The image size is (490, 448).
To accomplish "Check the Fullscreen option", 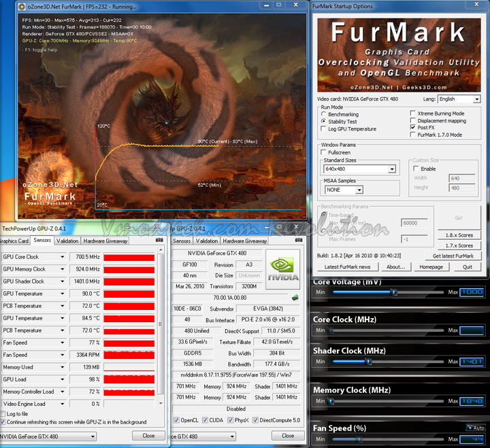I will (323, 152).
